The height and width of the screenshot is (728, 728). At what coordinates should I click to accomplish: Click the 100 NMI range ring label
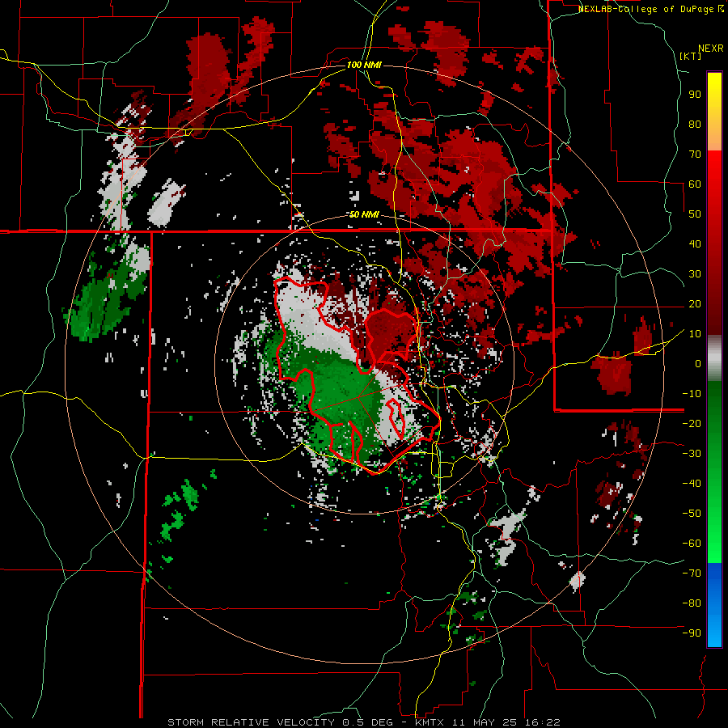click(364, 65)
